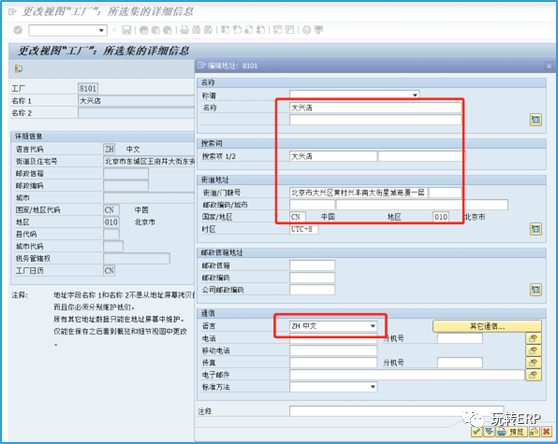Click the 工厂 field showing 8101
558x444 pixels.
click(x=88, y=89)
